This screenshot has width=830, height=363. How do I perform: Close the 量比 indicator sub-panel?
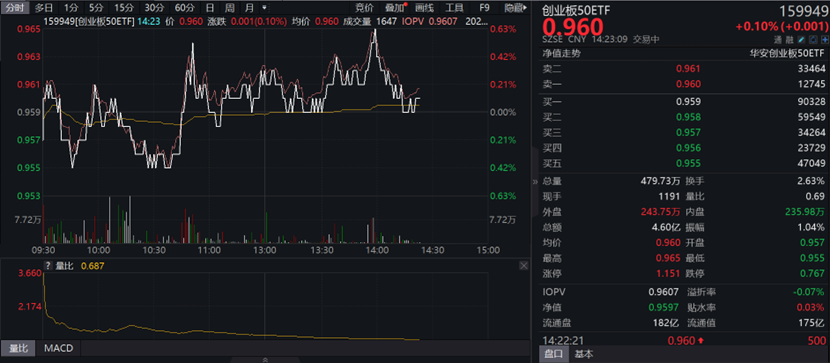pyautogui.click(x=524, y=266)
